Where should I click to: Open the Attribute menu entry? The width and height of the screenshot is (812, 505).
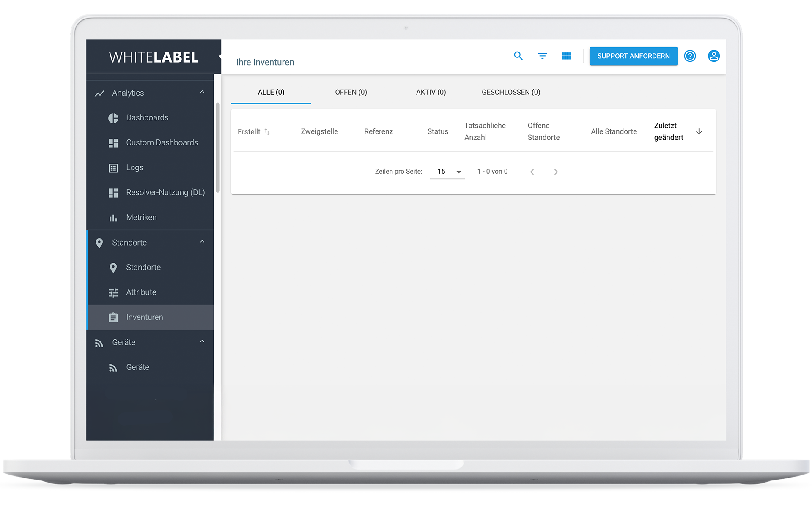(x=151, y=292)
